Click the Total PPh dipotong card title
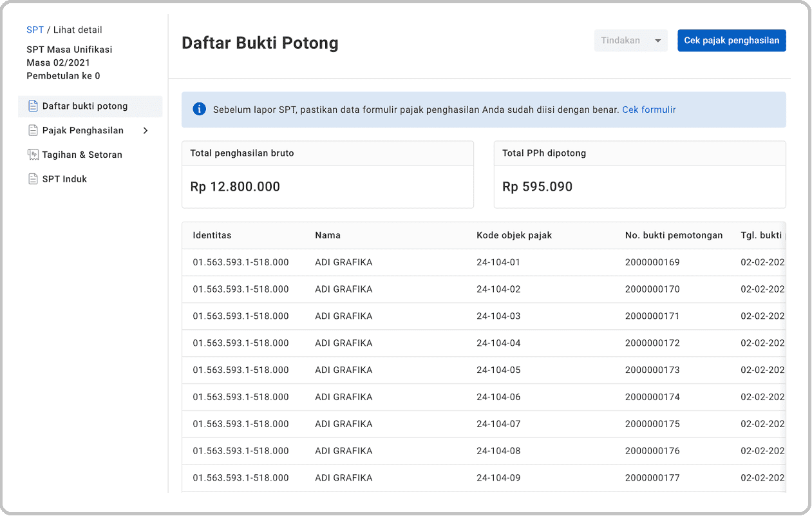 click(x=544, y=154)
